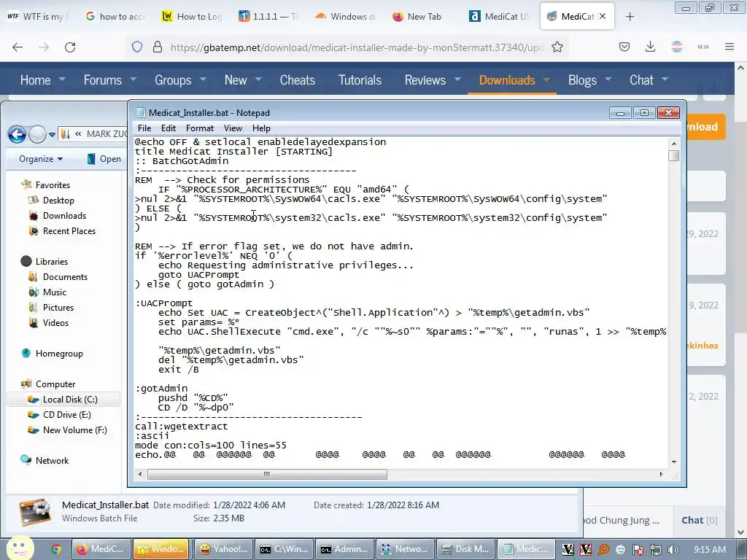Open Cheats section on navbar
Screen dimensions: 747x560
(298, 79)
